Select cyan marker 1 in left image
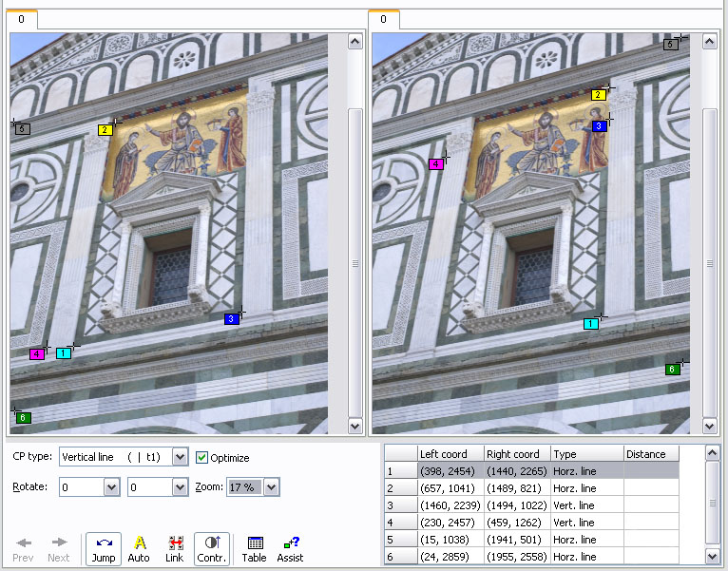This screenshot has height=571, width=728. tap(63, 353)
